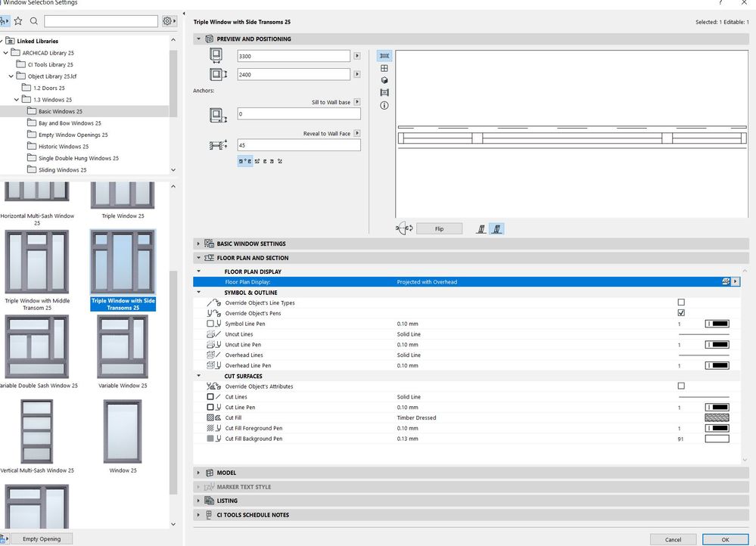This screenshot has height=546, width=756.
Task: Uncheck Override Object's Pens checkbox
Action: click(681, 313)
